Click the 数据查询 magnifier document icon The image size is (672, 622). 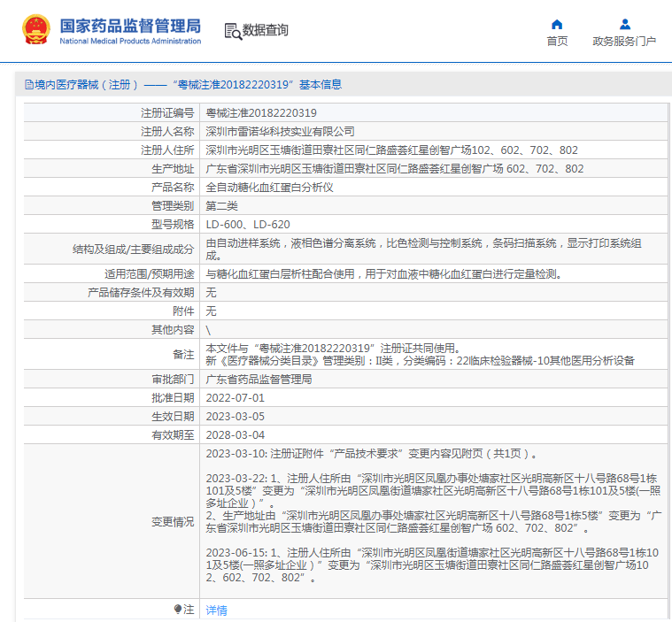pos(233,31)
